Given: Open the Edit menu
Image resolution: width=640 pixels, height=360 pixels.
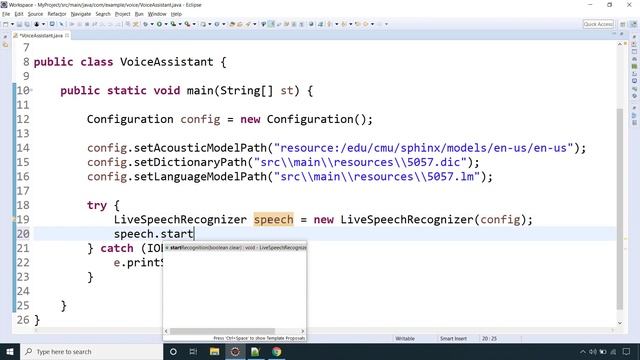Looking at the screenshot, I should [x=19, y=14].
